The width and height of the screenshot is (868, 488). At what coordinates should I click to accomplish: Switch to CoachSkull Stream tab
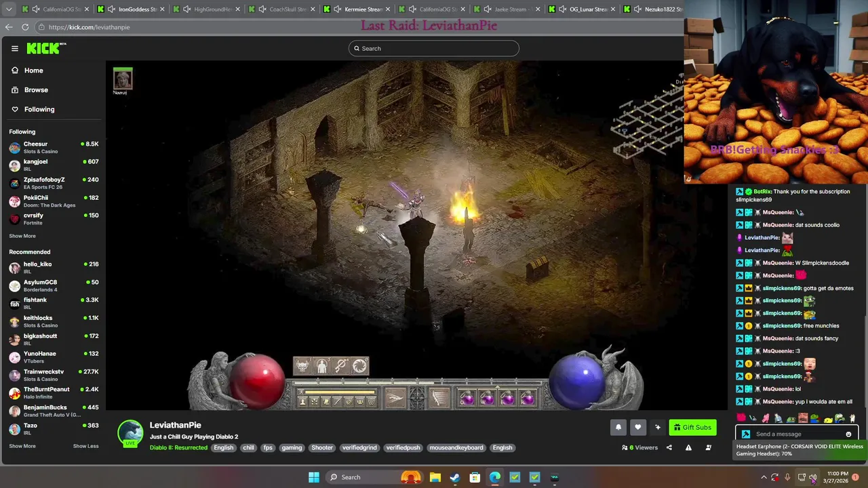[x=281, y=9]
